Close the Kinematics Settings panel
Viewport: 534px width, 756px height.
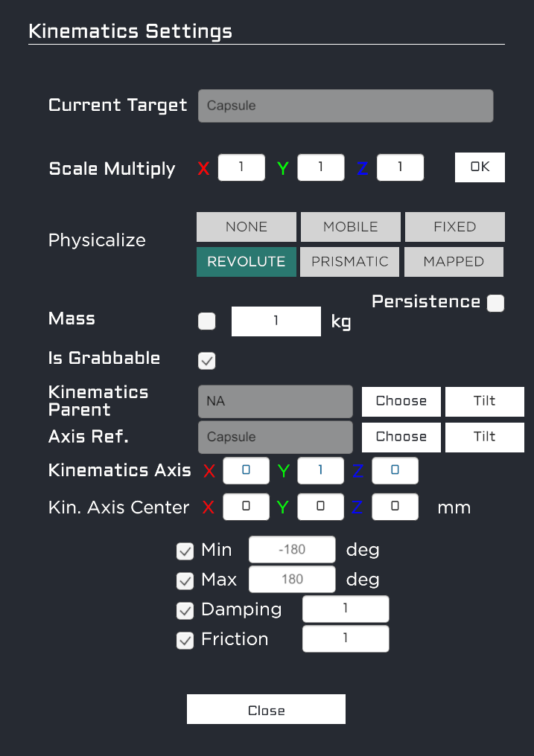pos(266,710)
